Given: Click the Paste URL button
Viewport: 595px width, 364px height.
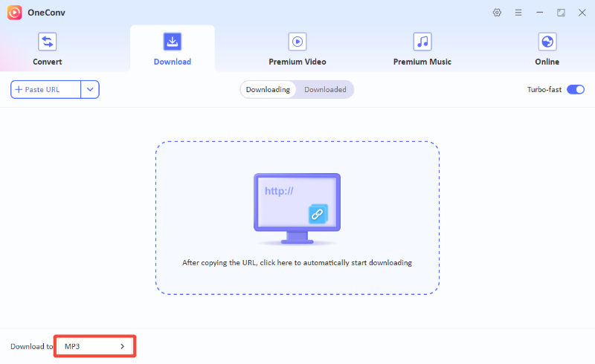Looking at the screenshot, I should [45, 90].
